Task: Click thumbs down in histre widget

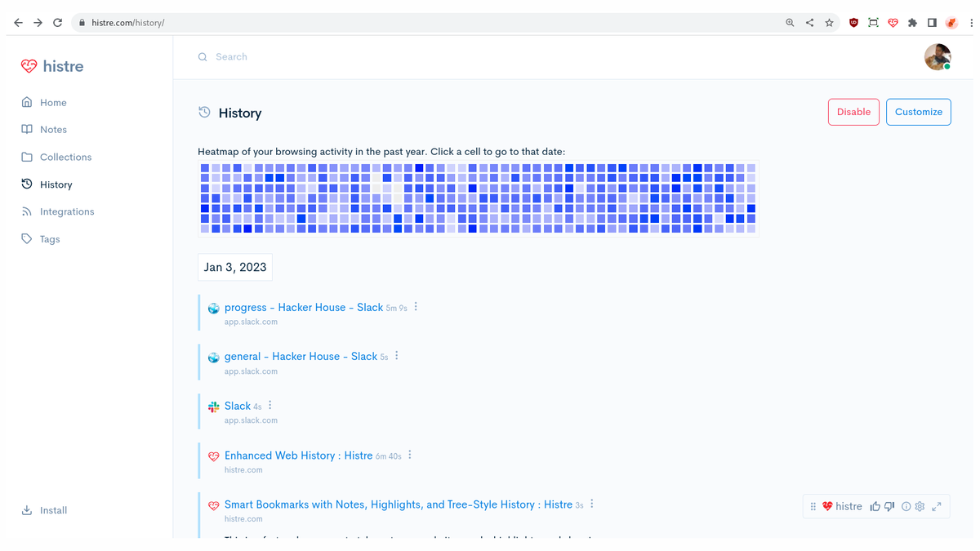Action: coord(889,506)
